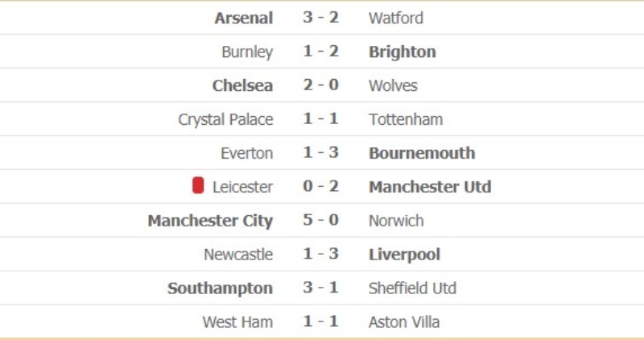The image size is (644, 340).
Task: Open the Arsenal 3 - 2 Watford score
Action: 320,18
